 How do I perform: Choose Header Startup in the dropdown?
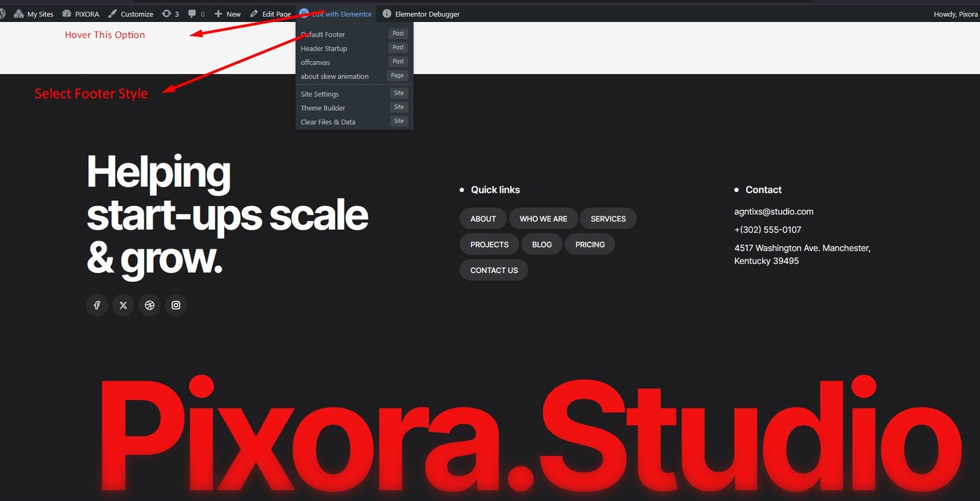(324, 48)
